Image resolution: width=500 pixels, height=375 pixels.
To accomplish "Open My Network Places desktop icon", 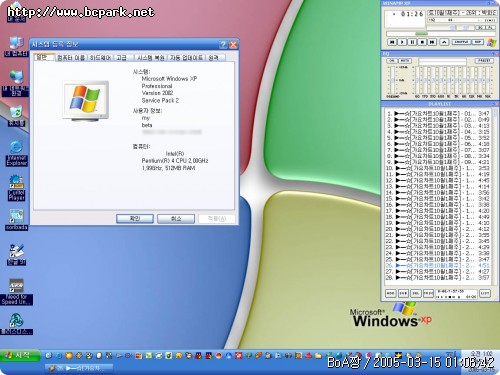I will 16,83.
